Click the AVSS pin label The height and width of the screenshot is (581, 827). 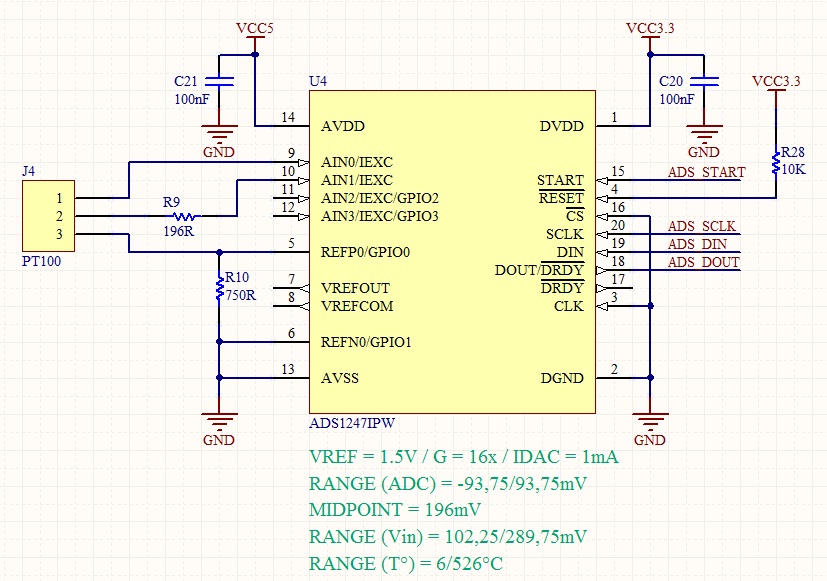[340, 378]
